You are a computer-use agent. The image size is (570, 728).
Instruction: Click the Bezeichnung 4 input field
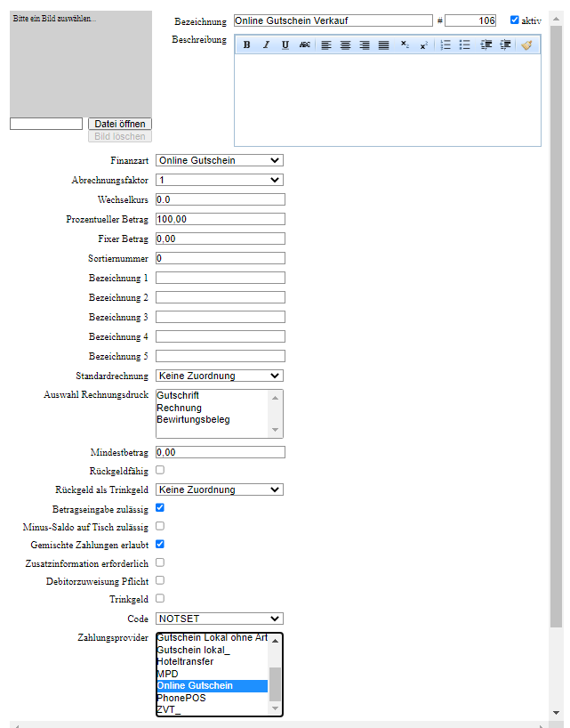click(x=221, y=336)
